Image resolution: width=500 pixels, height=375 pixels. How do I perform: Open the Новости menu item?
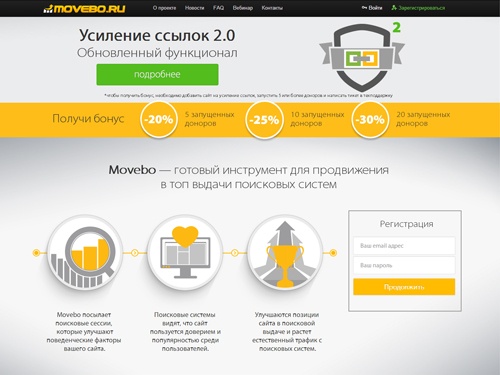[194, 8]
